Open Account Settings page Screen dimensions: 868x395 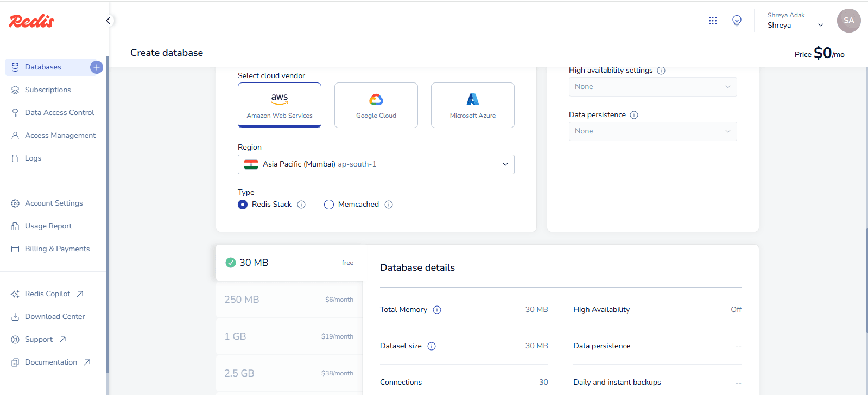53,203
